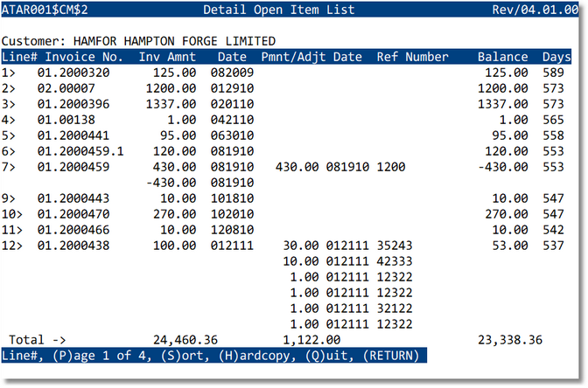
Task: Click the Ref Number column header
Action: [x=412, y=57]
